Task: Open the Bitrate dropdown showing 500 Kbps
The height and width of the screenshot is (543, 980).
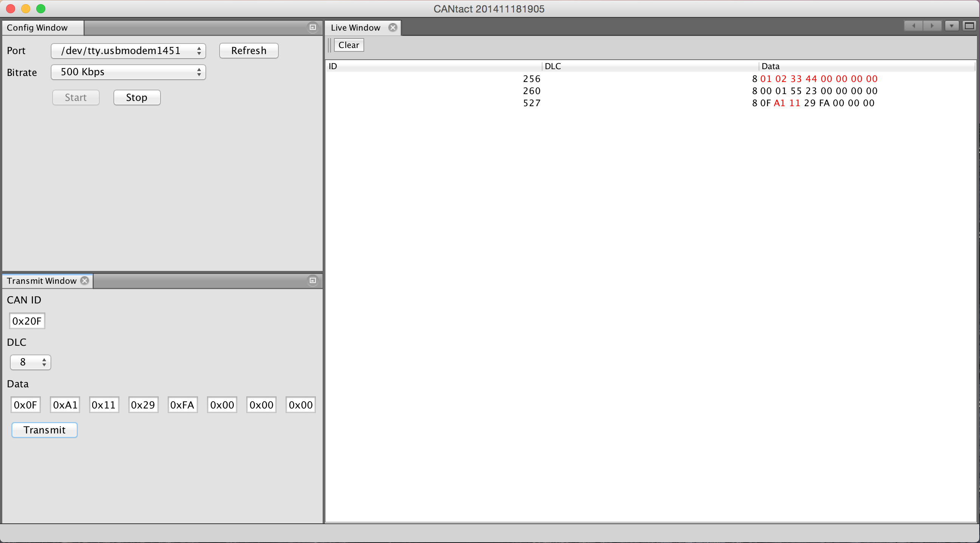Action: pyautogui.click(x=128, y=72)
